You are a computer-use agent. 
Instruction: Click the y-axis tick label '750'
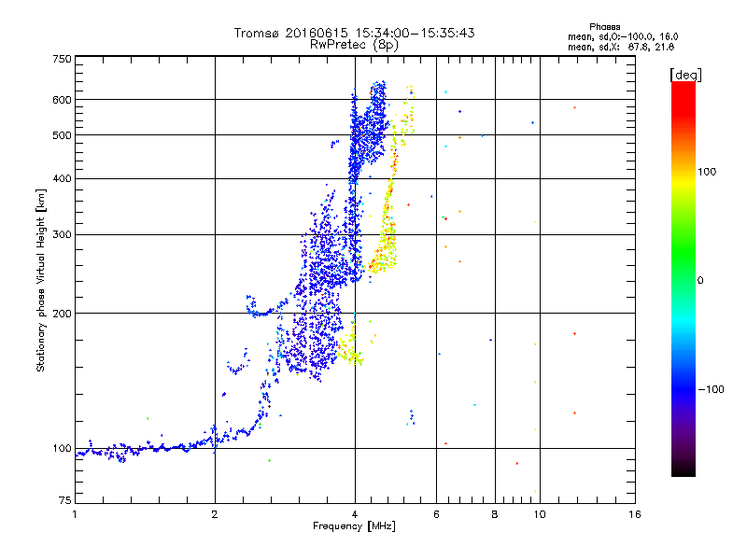pos(62,59)
